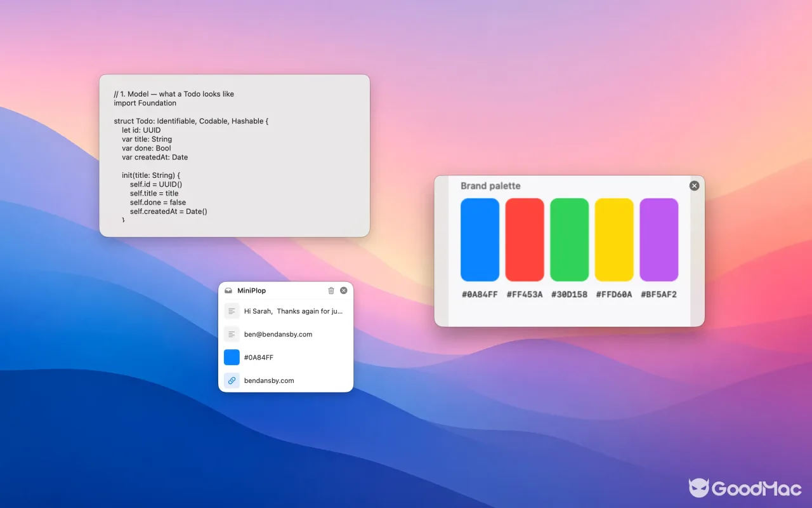
Task: Click the "var done: Bool" code line
Action: coord(147,148)
